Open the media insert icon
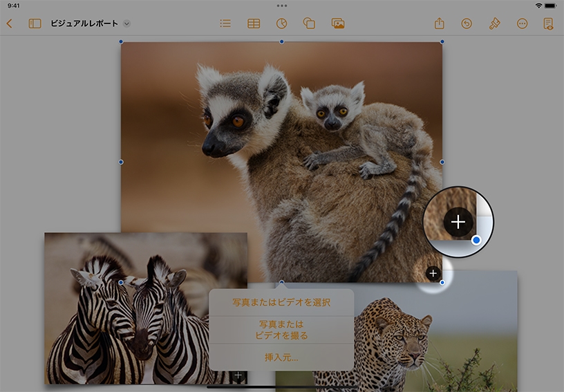Viewport: 564px width, 392px height. 338,24
